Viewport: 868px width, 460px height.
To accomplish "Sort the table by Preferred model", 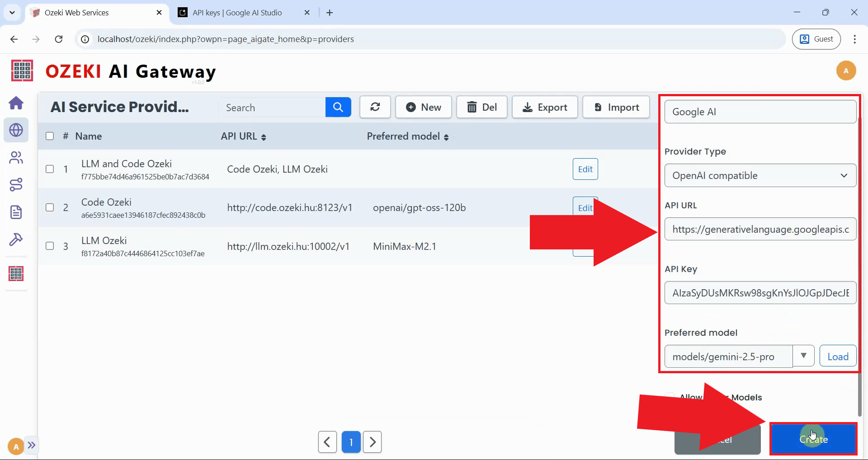I will point(447,136).
